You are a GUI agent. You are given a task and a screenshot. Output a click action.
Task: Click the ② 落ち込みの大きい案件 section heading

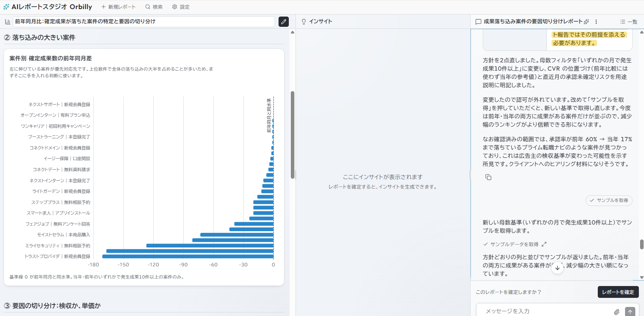tap(40, 37)
